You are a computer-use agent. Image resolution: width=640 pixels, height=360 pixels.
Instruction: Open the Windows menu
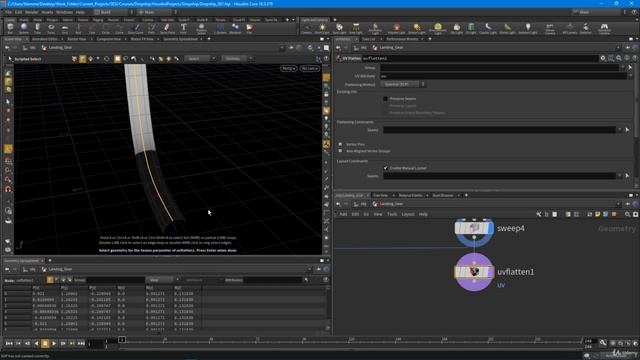click(x=64, y=12)
